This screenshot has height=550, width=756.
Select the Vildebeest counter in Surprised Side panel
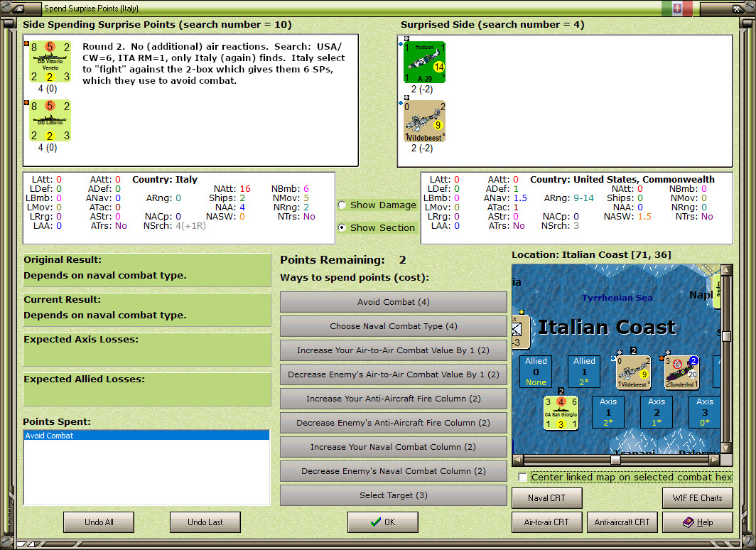coord(424,121)
